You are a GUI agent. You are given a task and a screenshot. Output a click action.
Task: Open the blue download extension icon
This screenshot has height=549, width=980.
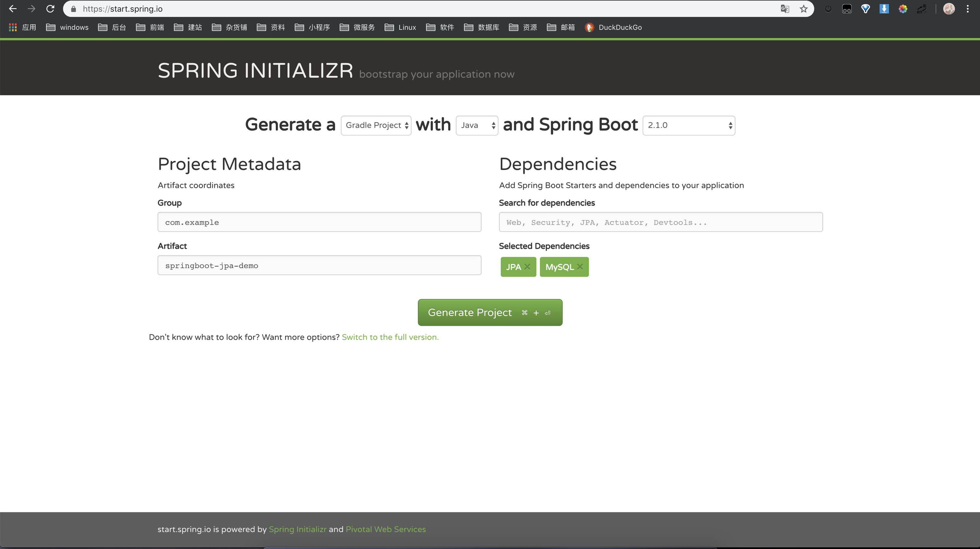884,9
